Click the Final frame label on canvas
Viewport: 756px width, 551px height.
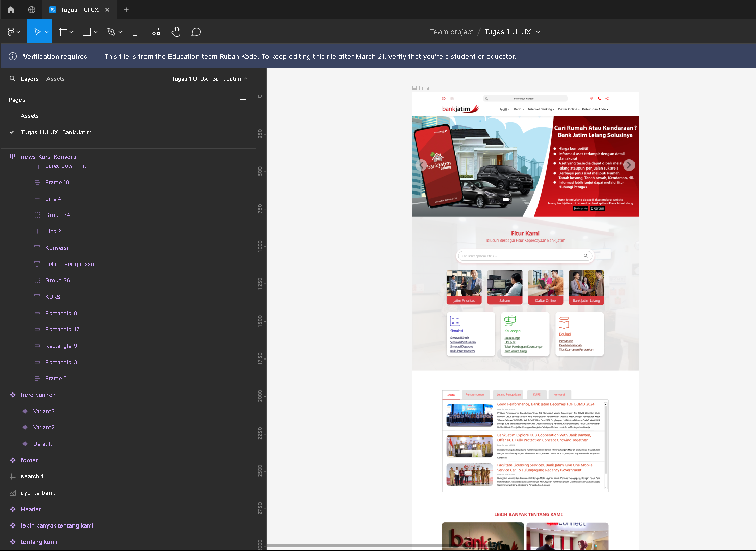[x=422, y=88]
